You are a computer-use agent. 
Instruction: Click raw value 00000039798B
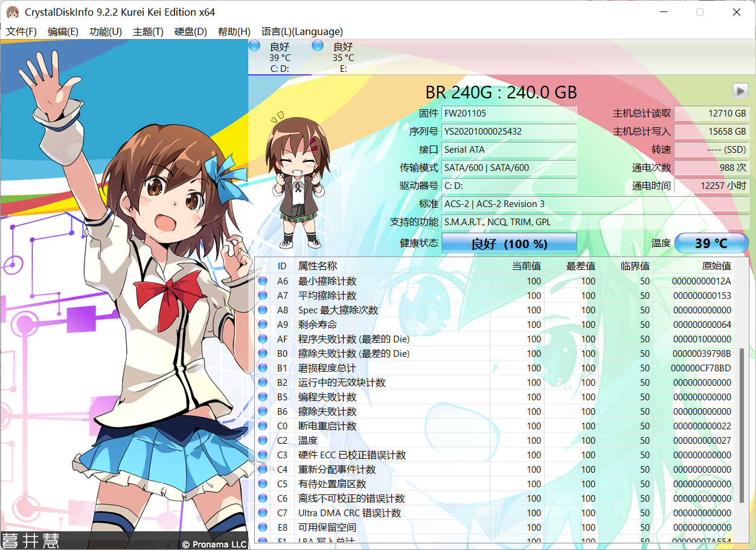point(702,353)
